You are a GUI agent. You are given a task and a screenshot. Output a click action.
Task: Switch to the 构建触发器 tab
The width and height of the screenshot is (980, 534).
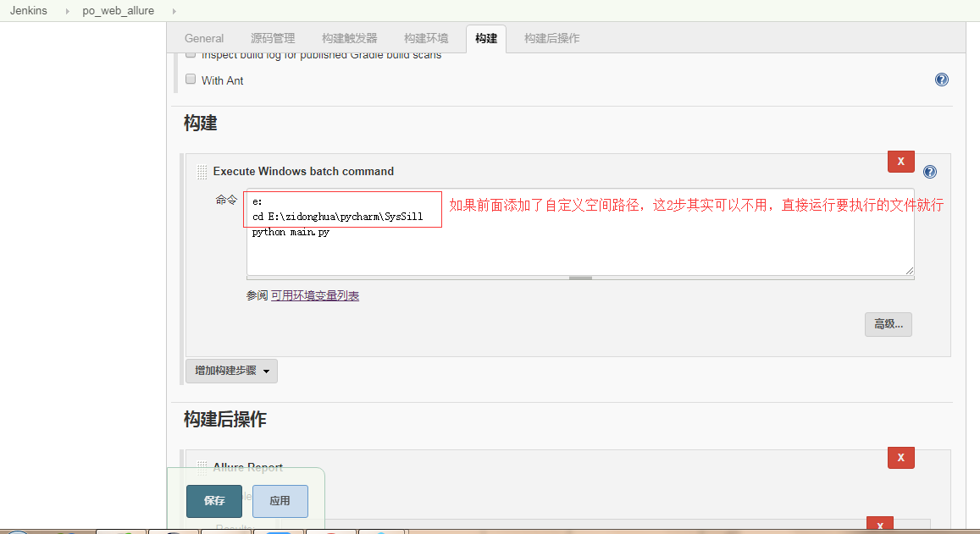click(x=349, y=39)
